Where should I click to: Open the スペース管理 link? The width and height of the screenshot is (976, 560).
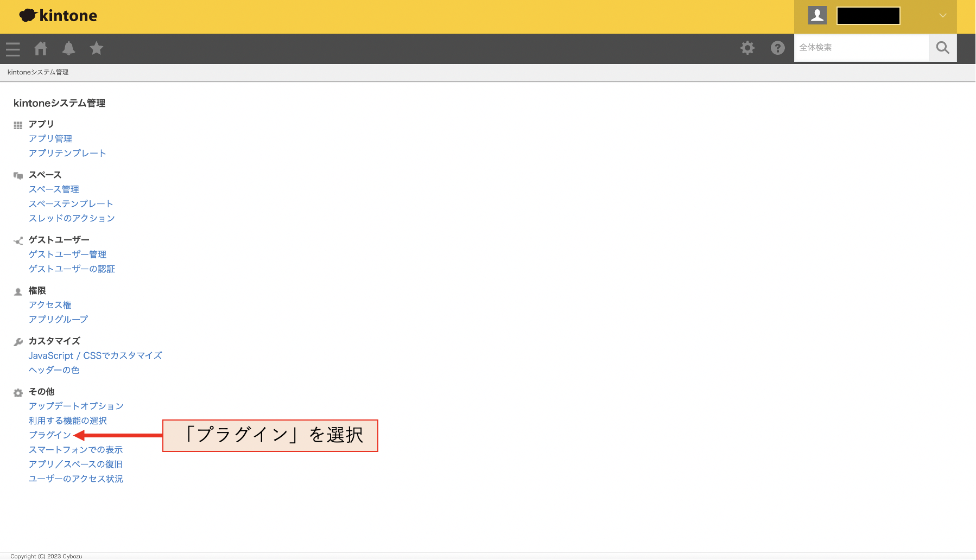pyautogui.click(x=54, y=189)
